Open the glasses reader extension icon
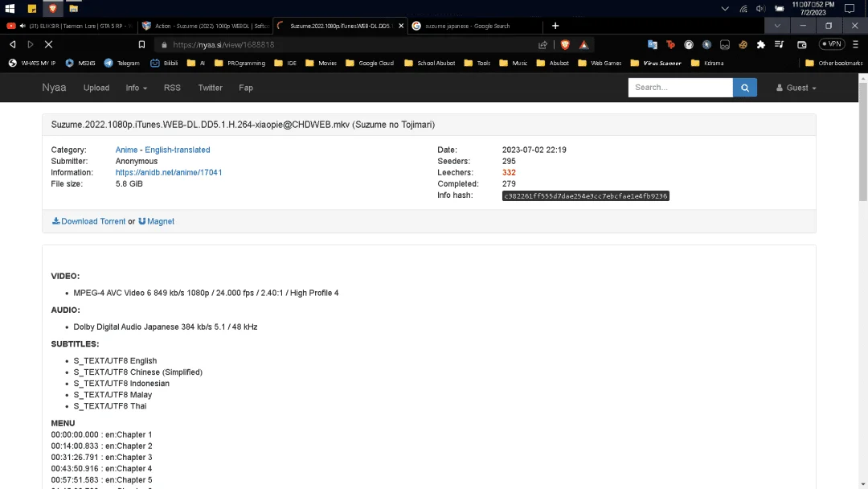The width and height of the screenshot is (868, 489). coord(725,45)
